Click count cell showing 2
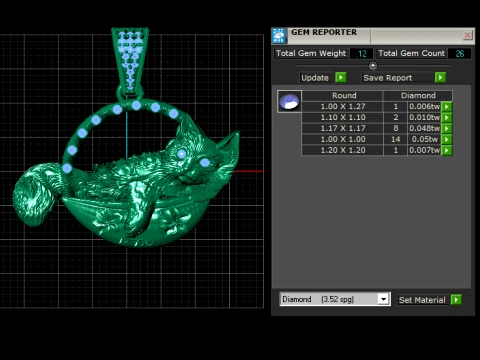The width and height of the screenshot is (480, 360). [x=395, y=118]
